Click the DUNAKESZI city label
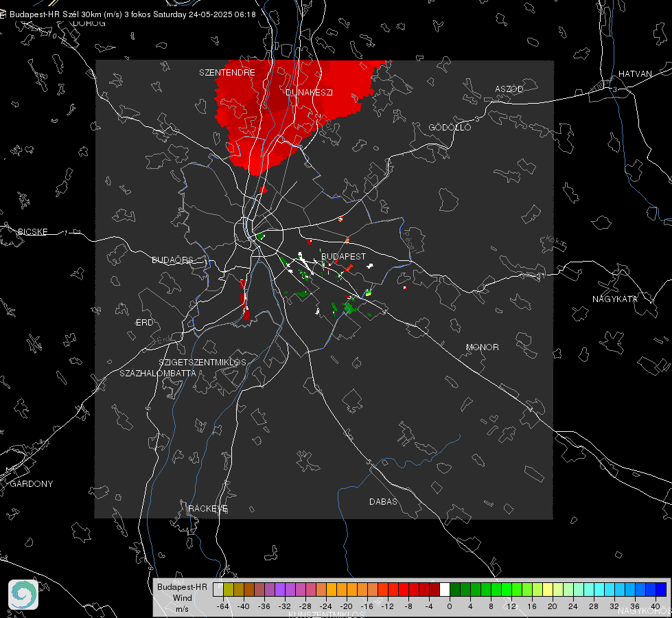The image size is (672, 618). pos(309,92)
